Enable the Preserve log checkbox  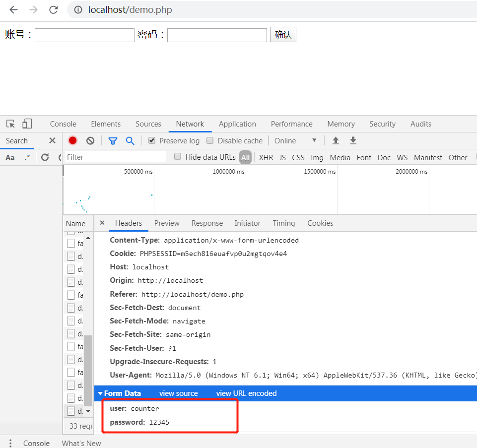[152, 140]
